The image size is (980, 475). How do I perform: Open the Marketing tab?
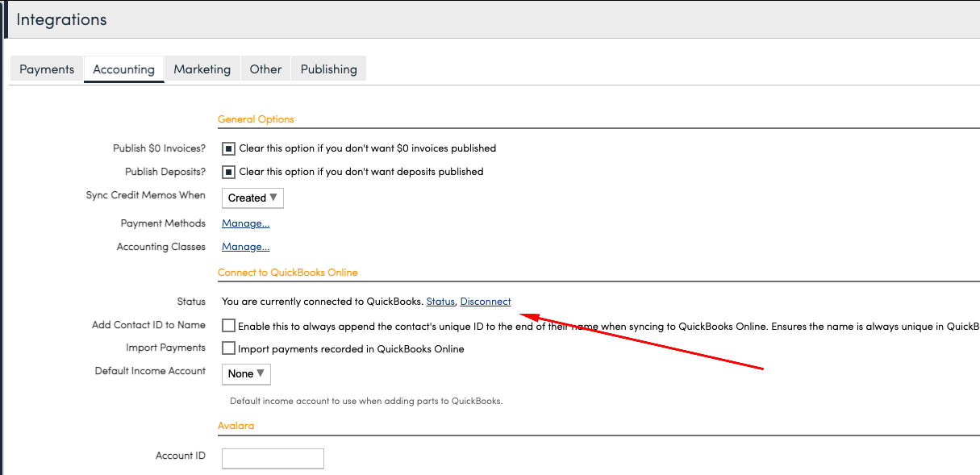click(202, 69)
